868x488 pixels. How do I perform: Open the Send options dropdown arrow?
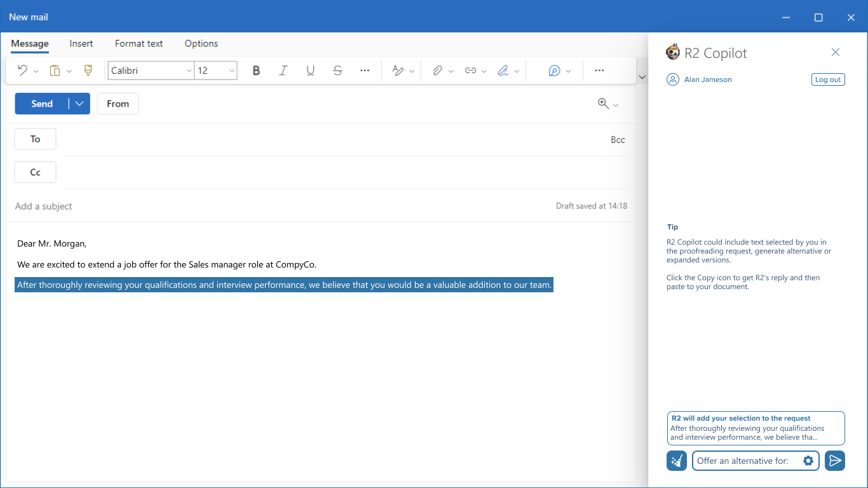tap(79, 104)
